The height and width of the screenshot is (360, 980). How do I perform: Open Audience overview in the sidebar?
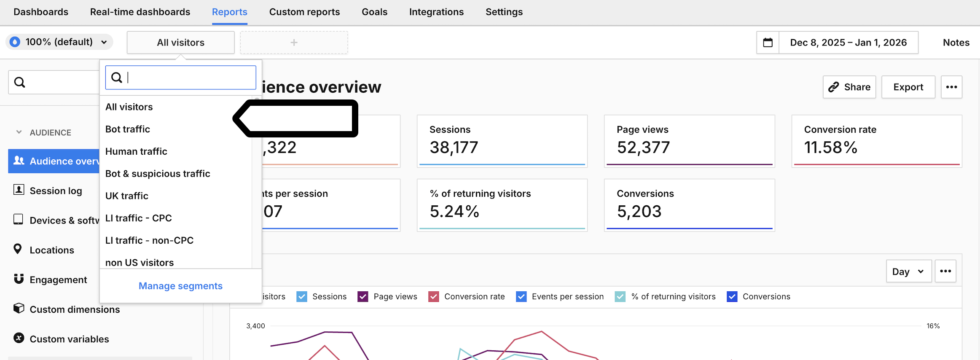[x=54, y=161]
